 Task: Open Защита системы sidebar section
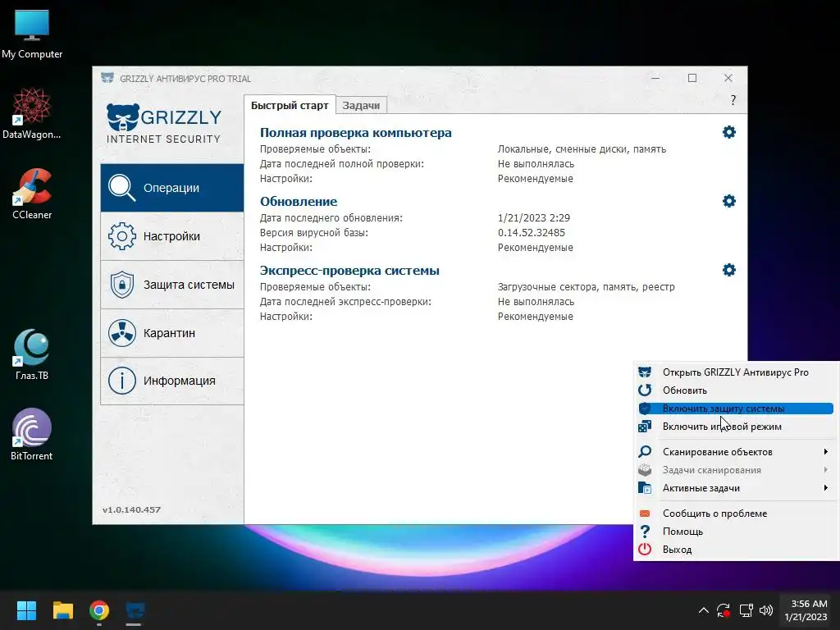pyautogui.click(x=172, y=285)
